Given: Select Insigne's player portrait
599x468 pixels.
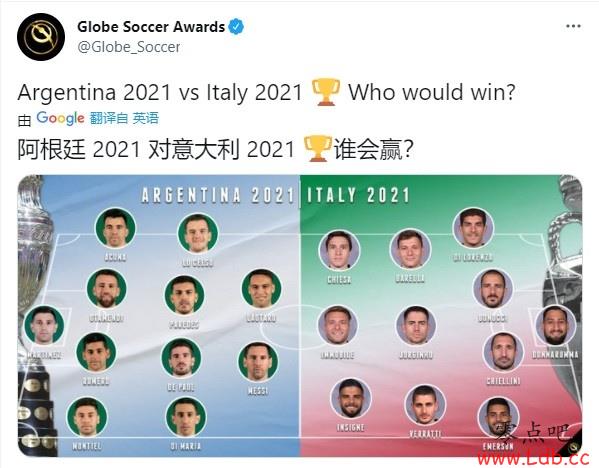Looking at the screenshot, I should pyautogui.click(x=350, y=398).
